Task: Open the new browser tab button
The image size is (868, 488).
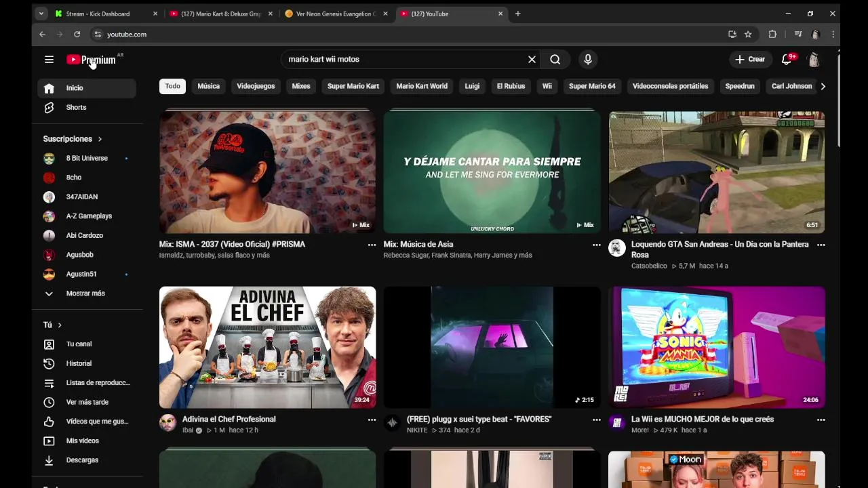Action: pos(518,14)
